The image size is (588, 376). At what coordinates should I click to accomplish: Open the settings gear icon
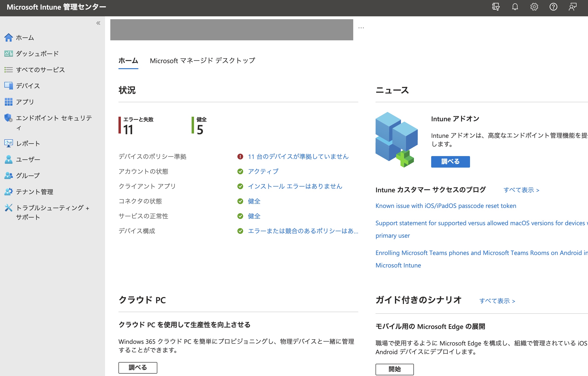pos(534,7)
